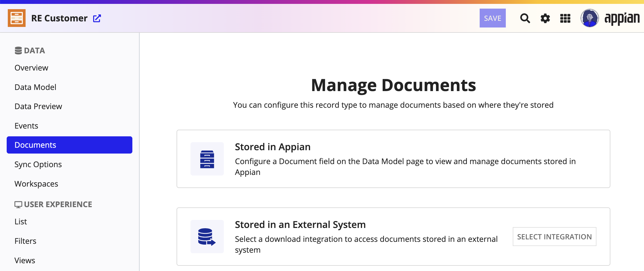Open the Views page
Image resolution: width=644 pixels, height=271 pixels.
pyautogui.click(x=25, y=260)
